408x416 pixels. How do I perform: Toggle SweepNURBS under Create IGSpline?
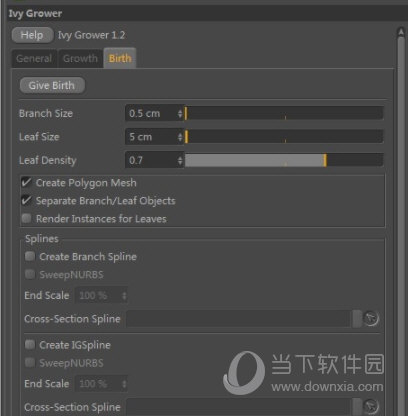pyautogui.click(x=30, y=362)
